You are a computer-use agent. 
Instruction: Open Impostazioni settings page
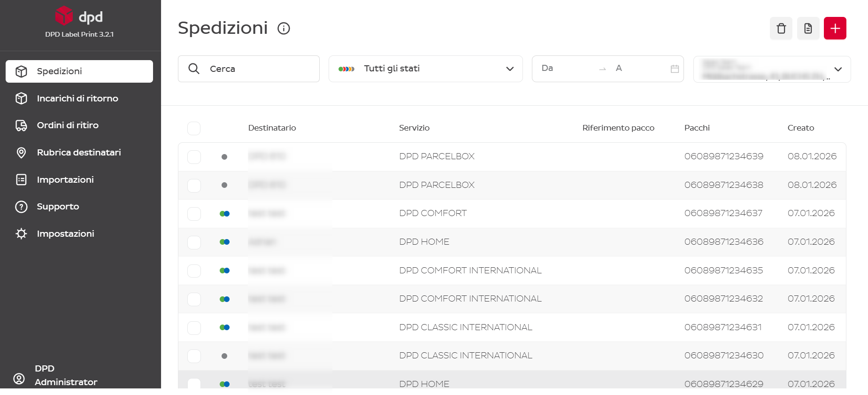pos(65,234)
